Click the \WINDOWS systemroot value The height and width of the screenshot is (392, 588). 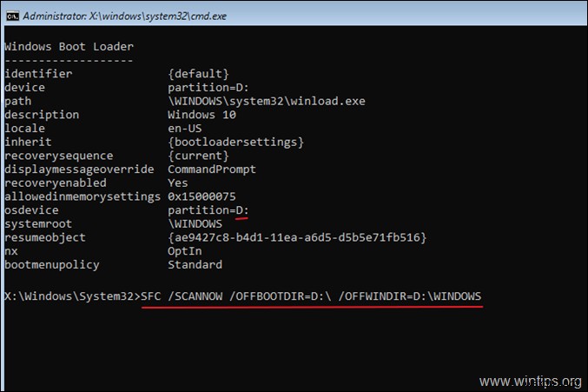[x=195, y=223]
